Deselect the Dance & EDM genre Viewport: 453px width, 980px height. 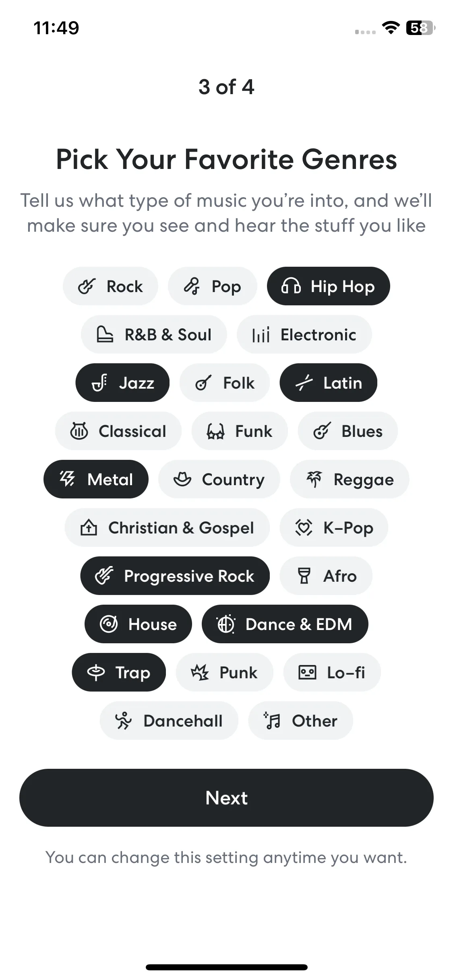point(285,624)
